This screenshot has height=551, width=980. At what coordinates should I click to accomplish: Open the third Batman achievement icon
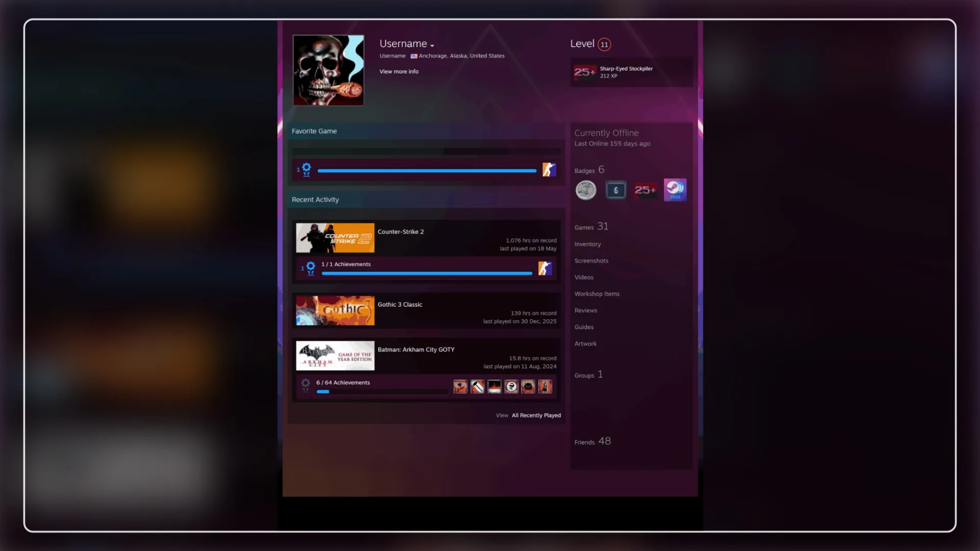point(494,387)
